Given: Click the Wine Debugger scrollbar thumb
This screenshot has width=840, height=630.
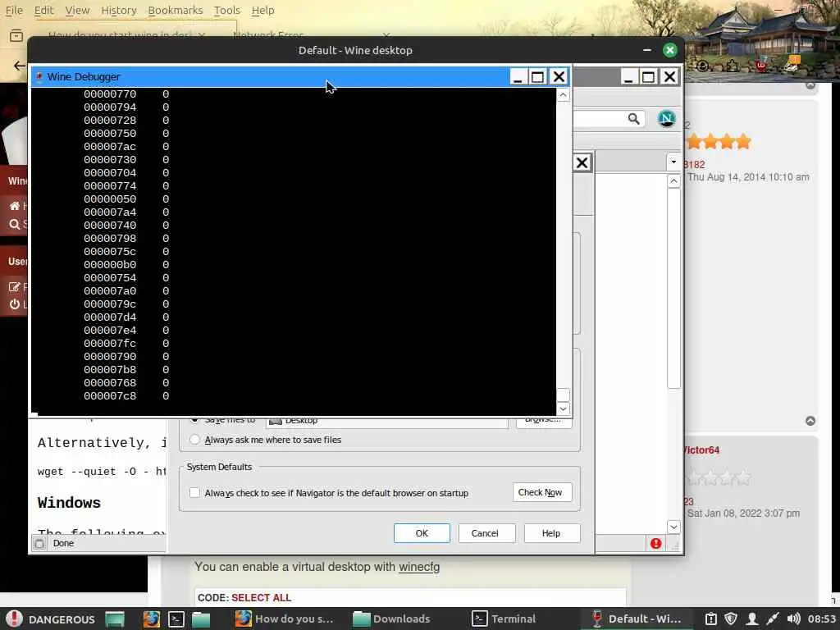Looking at the screenshot, I should coord(563,395).
